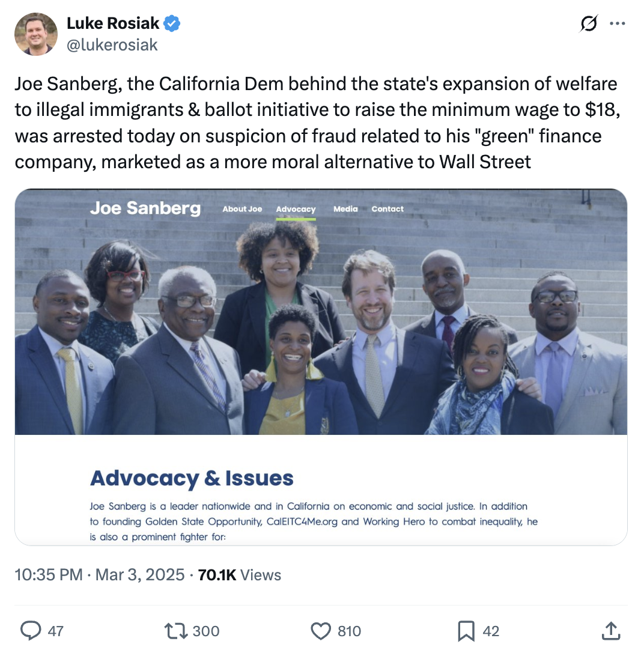Bookmark this post
This screenshot has width=644, height=656.
click(466, 631)
